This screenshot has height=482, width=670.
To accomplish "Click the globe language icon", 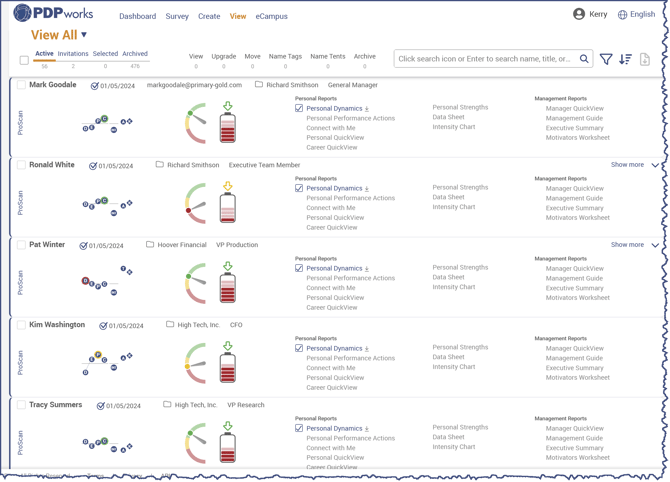I will 622,15.
